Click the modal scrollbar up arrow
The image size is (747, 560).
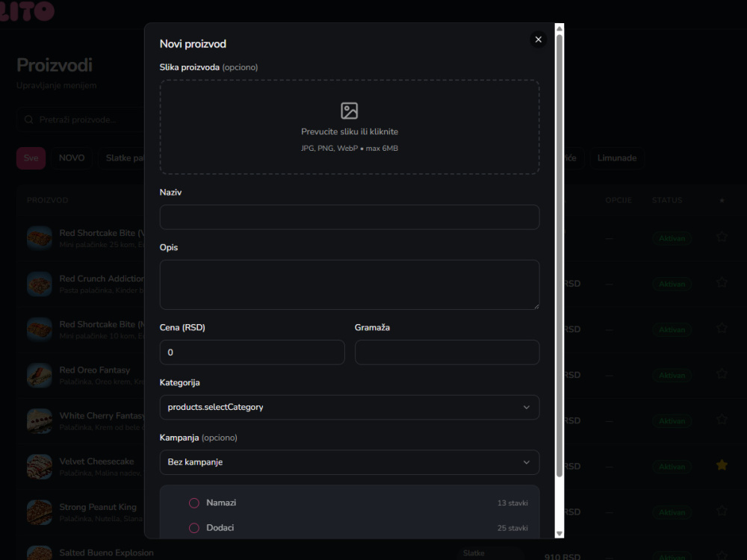coord(560,28)
